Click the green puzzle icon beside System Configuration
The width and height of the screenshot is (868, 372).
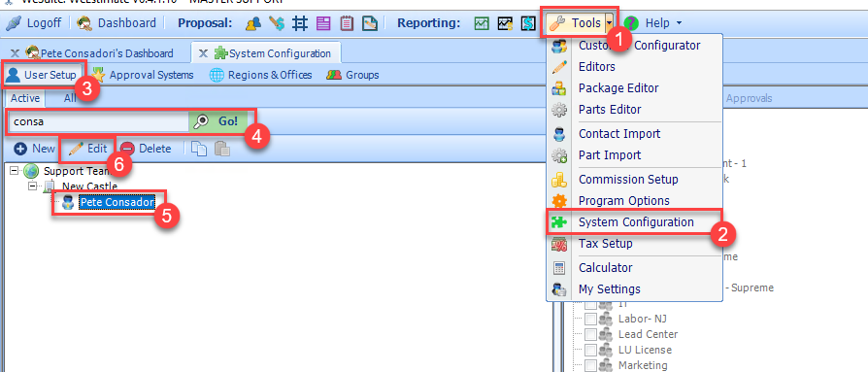[559, 222]
